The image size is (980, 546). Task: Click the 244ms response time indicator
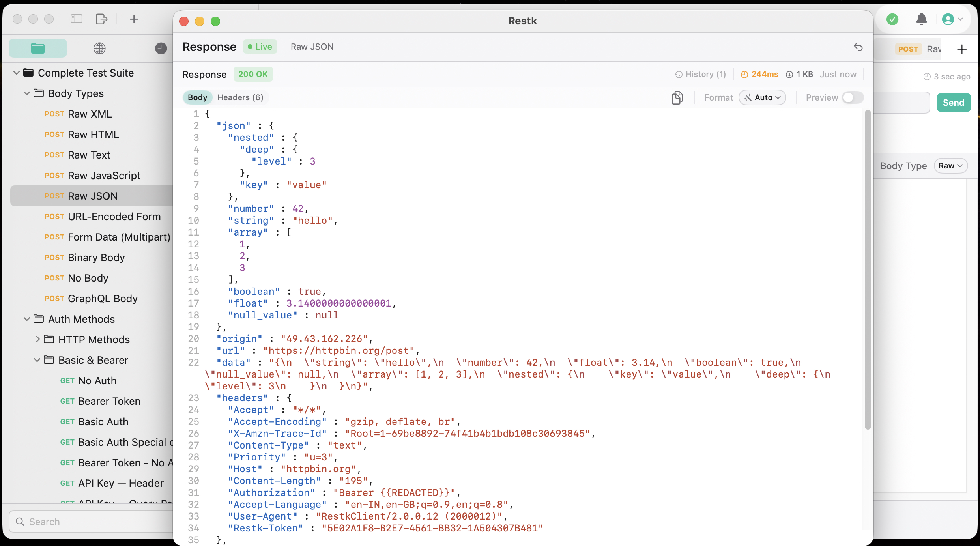[x=759, y=74]
